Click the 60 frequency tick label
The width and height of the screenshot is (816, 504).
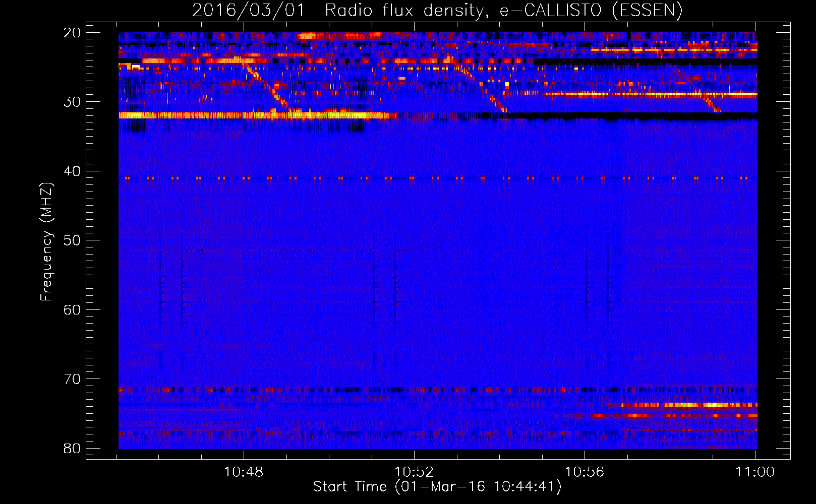[x=72, y=310]
